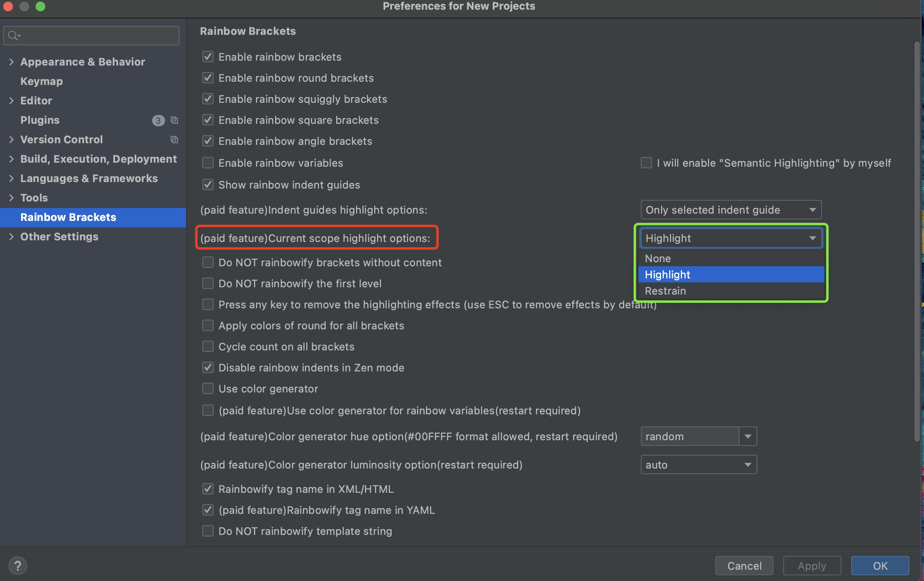Screen dimensions: 924x581
Task: Click Indent guides highlight options label
Action: (x=314, y=210)
